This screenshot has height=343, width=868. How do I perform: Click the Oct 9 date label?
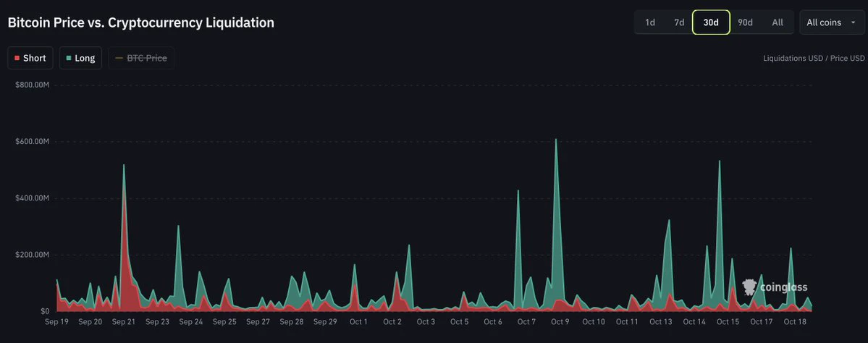560,322
